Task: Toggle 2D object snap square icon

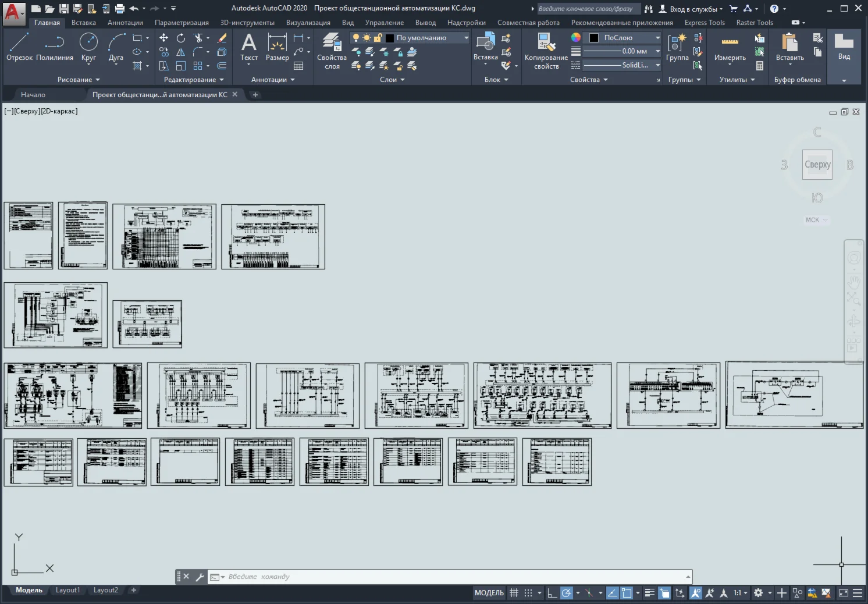Action: click(x=627, y=593)
